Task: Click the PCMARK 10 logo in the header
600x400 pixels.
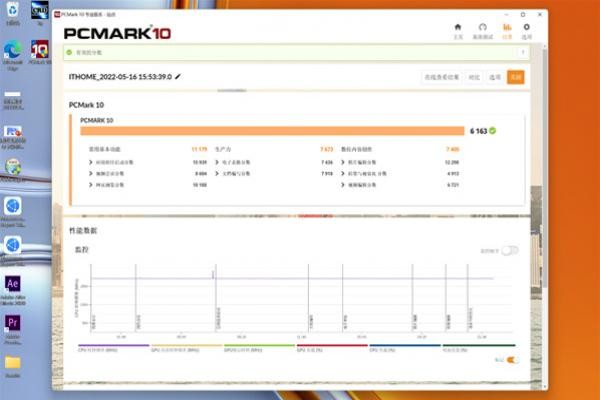Action: [117, 33]
